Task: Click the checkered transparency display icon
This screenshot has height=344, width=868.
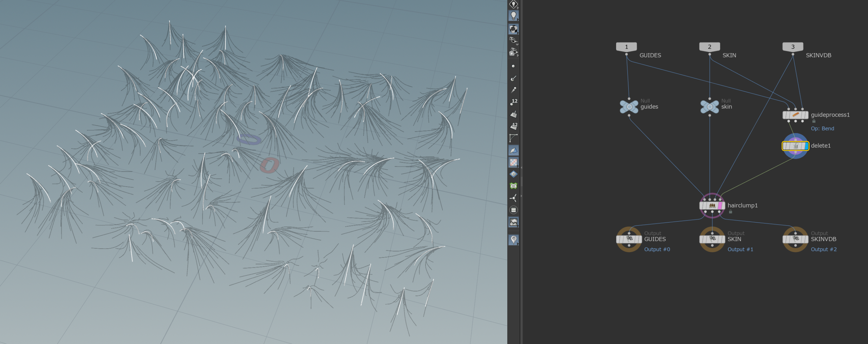Action: 513,163
